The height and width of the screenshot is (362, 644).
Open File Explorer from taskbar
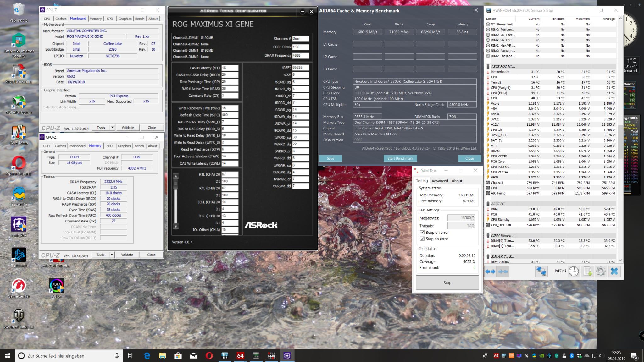162,356
